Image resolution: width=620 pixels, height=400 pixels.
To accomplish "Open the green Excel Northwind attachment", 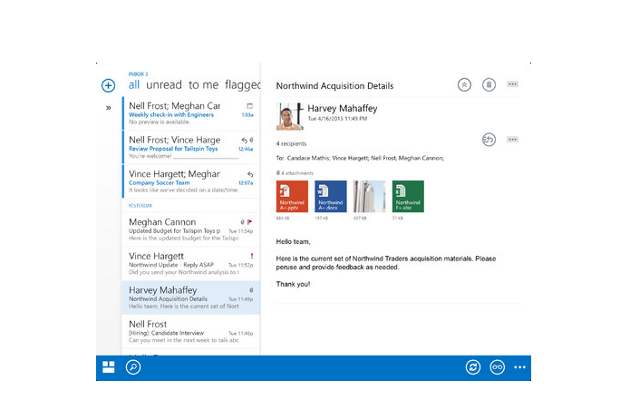I will (x=408, y=196).
